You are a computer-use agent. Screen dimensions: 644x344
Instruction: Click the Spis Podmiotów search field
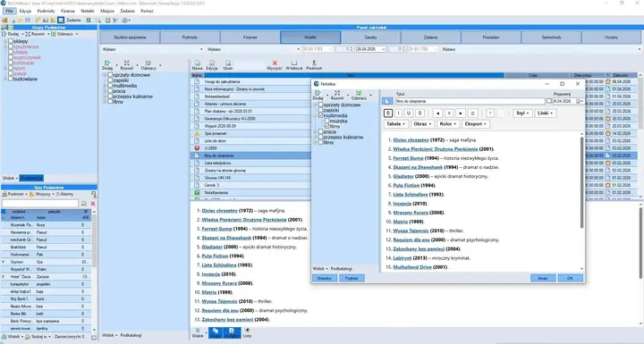coord(40,204)
